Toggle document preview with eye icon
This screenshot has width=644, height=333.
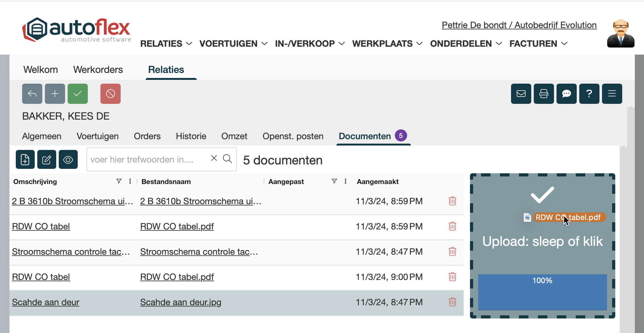click(x=68, y=160)
